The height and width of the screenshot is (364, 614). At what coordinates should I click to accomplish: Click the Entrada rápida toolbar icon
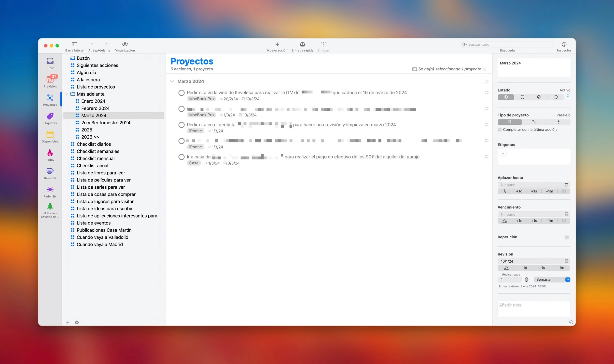(302, 44)
